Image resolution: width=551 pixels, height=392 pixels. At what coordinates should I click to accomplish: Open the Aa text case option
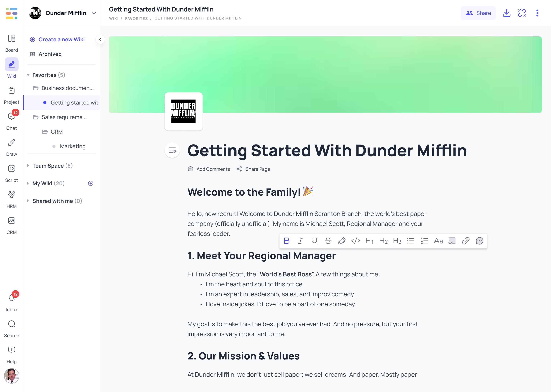coord(438,241)
